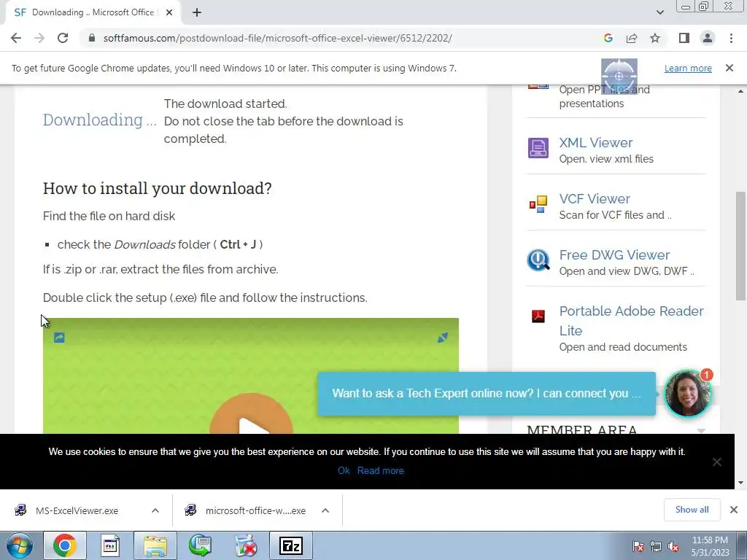Reload the current page
This screenshot has height=560, width=747.
[x=63, y=38]
